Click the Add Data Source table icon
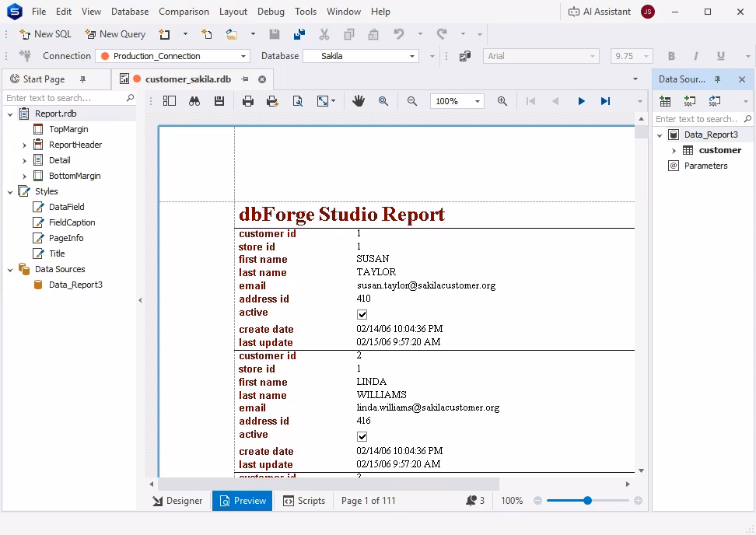This screenshot has width=756, height=535. 665,101
